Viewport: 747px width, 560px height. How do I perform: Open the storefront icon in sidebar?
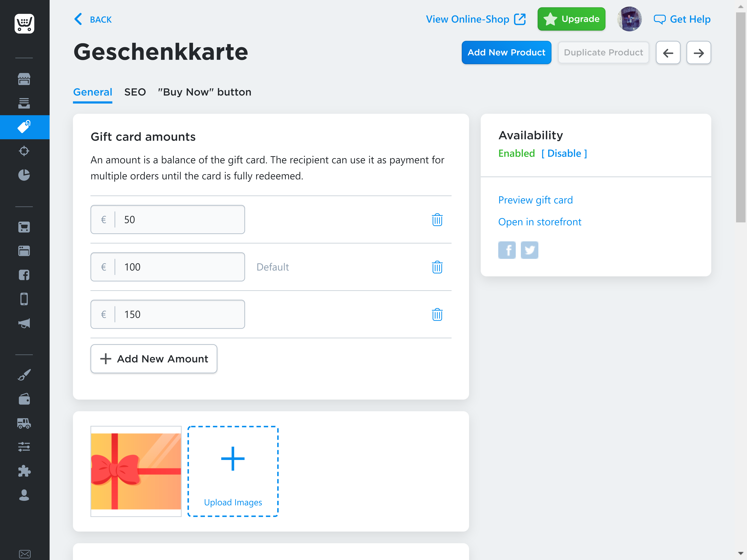[x=24, y=79]
